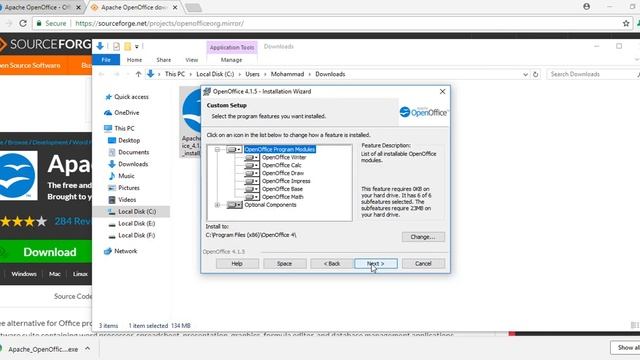
Task: Click the Help button in wizard
Action: tap(237, 264)
